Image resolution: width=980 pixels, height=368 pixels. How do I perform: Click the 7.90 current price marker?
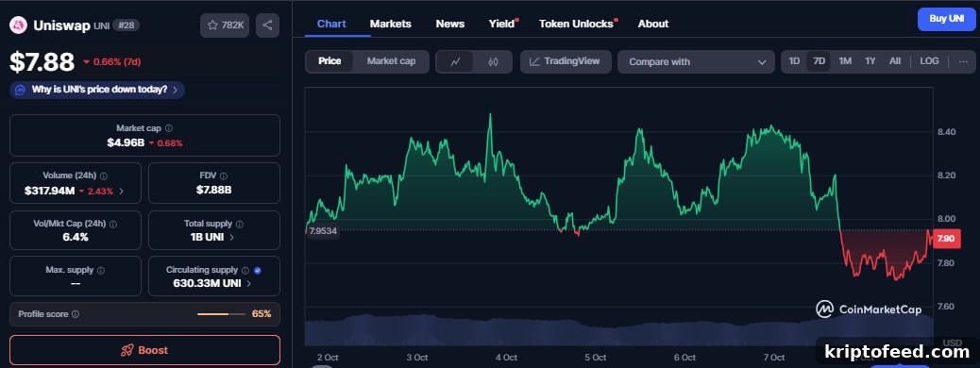(946, 238)
